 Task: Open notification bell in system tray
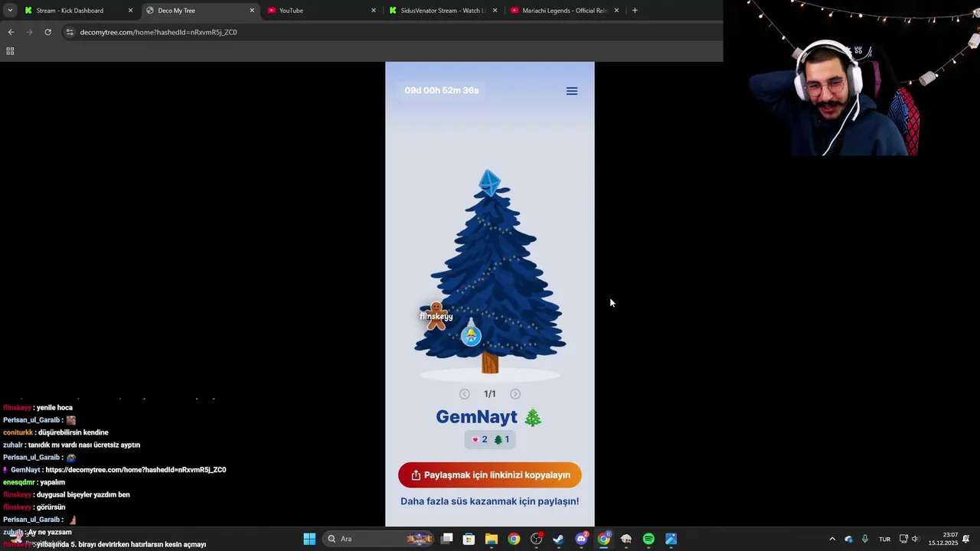click(x=966, y=539)
